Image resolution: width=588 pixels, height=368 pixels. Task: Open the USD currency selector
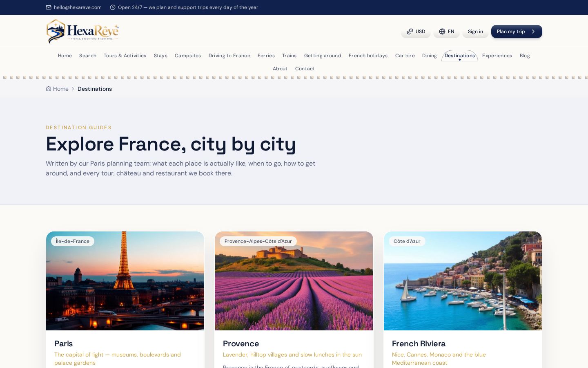click(x=416, y=31)
